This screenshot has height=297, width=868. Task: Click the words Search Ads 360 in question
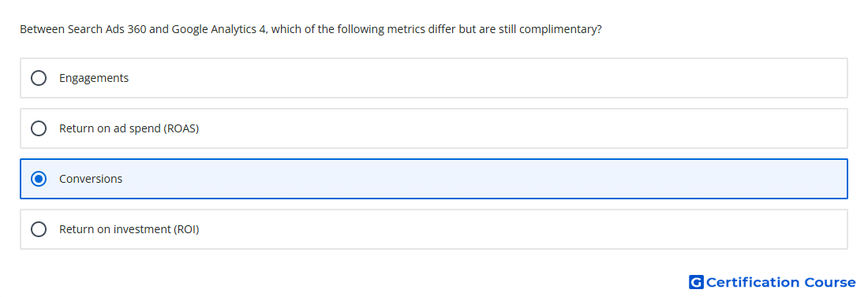[x=107, y=29]
